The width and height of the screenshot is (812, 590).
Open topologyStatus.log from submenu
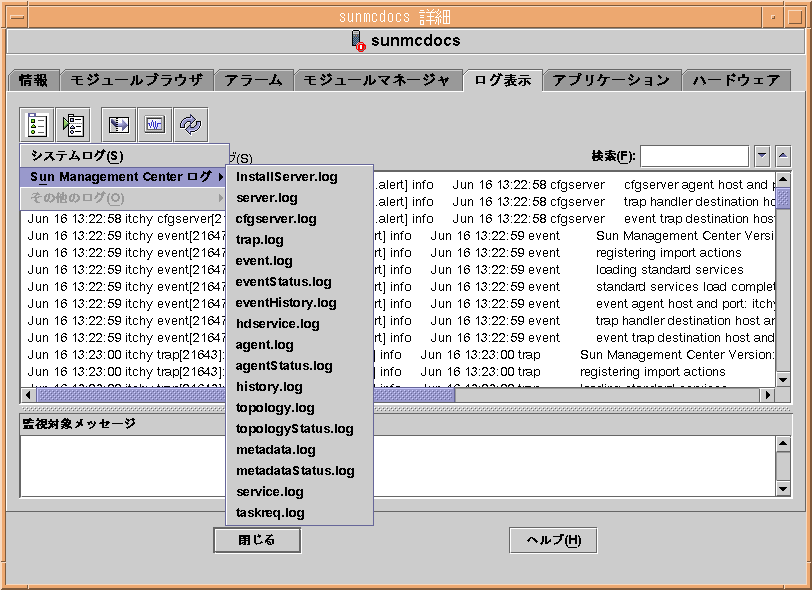pos(299,428)
